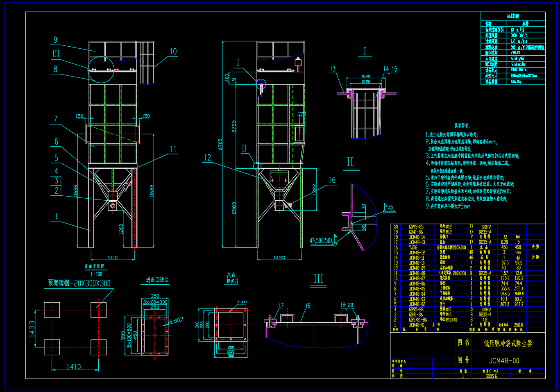Select callout number 18 in the detail III section

[308, 306]
